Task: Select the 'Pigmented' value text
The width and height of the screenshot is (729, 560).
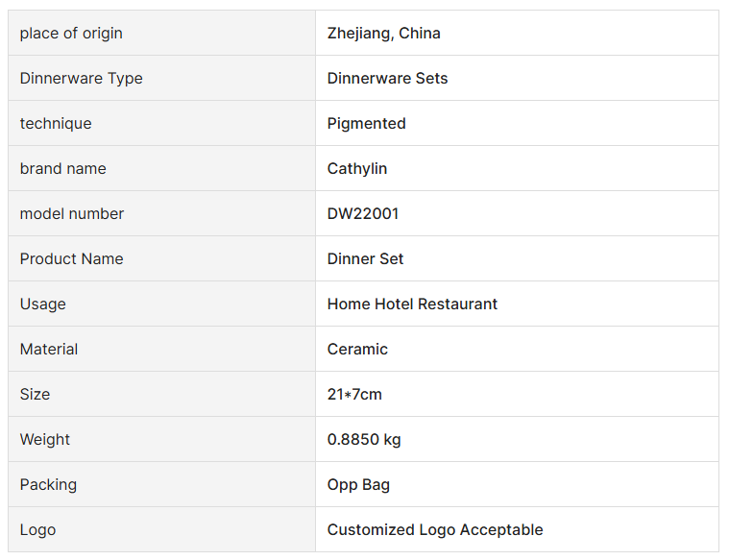Action: click(366, 124)
